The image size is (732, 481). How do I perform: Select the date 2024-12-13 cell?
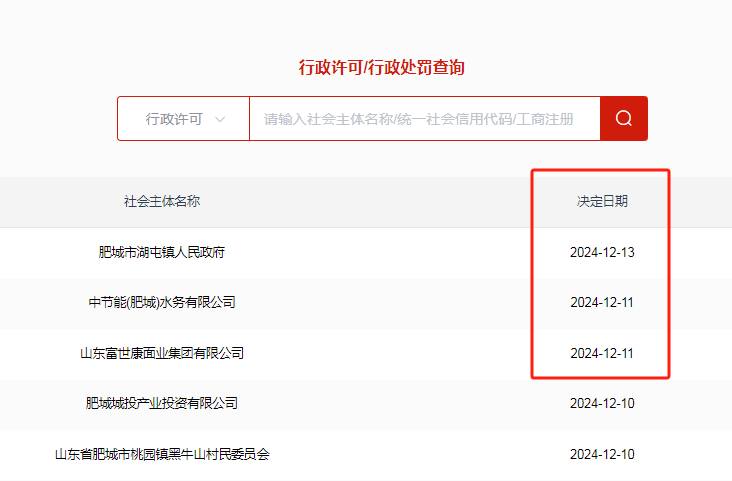pos(602,252)
